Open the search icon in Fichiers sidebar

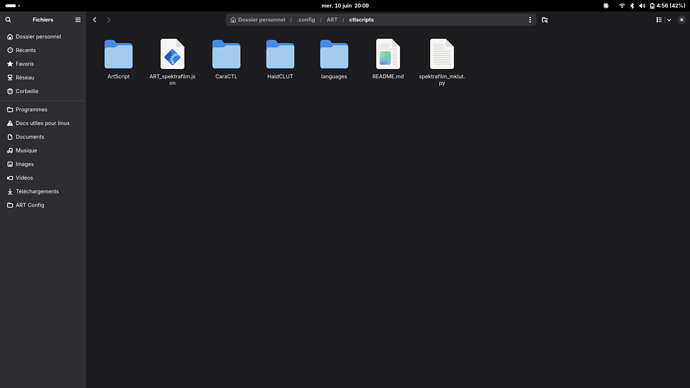(8, 20)
